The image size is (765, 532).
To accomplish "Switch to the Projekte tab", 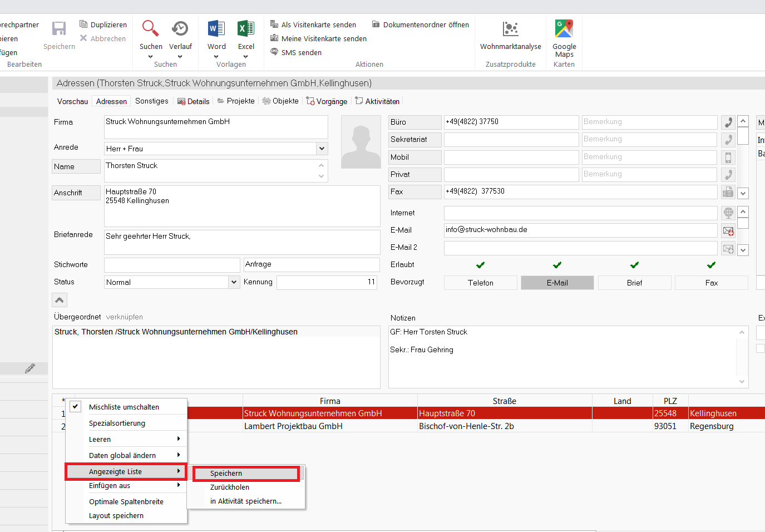I will 236,101.
